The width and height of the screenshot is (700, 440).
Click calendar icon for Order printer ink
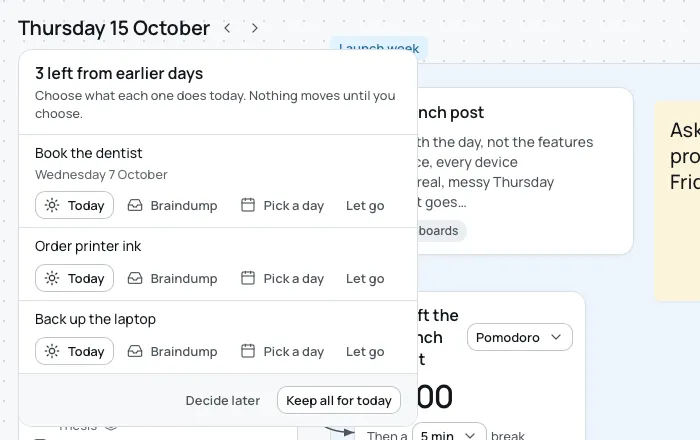point(248,278)
